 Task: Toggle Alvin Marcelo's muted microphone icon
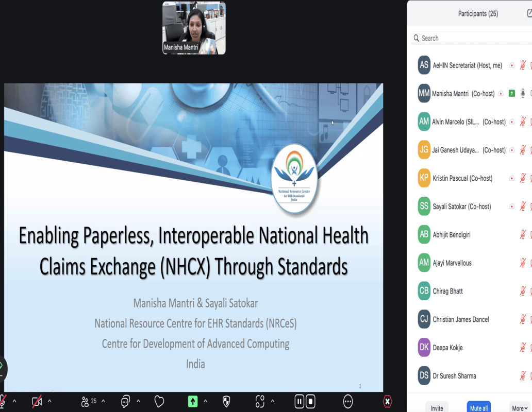523,122
